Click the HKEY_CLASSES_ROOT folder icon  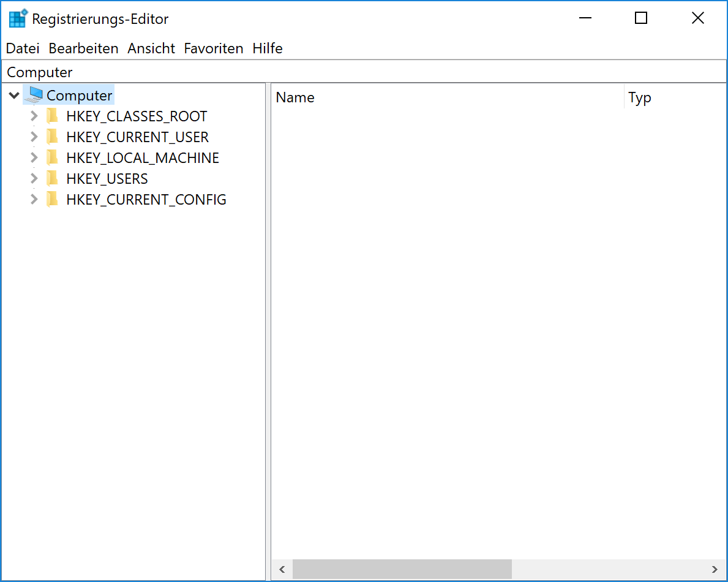(53, 116)
